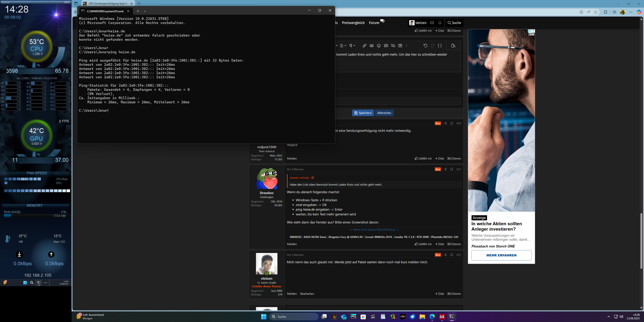
Task: Click the insert image icon in the editor
Action: click(371, 46)
